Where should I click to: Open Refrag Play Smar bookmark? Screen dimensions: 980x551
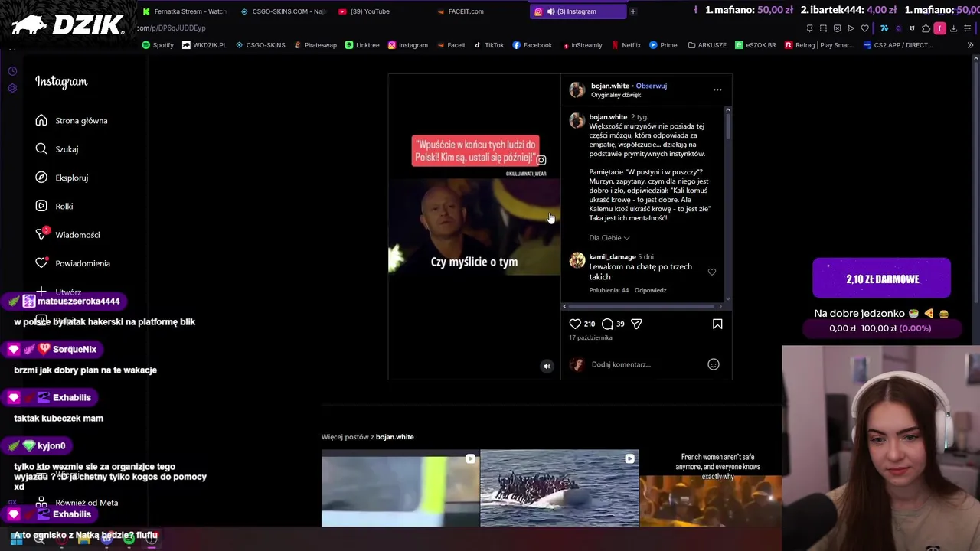coord(819,45)
